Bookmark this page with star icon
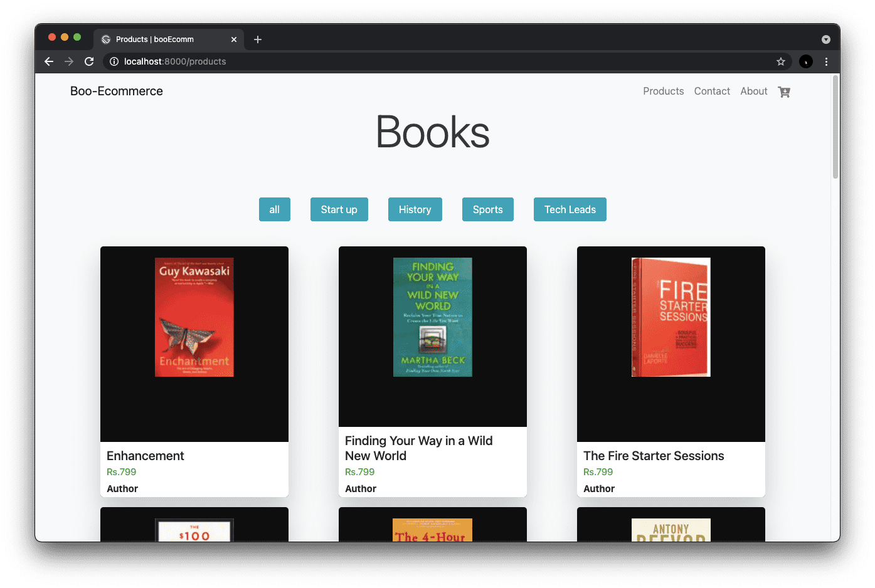 click(x=780, y=61)
